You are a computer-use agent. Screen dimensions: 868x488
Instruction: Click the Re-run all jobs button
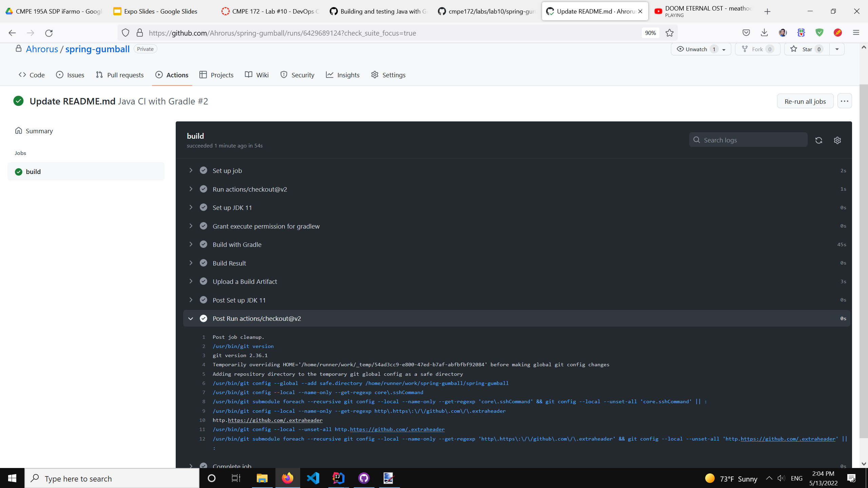point(805,101)
